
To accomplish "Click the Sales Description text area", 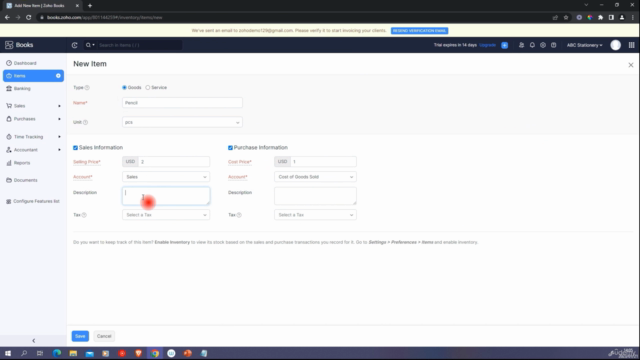I will tap(166, 196).
